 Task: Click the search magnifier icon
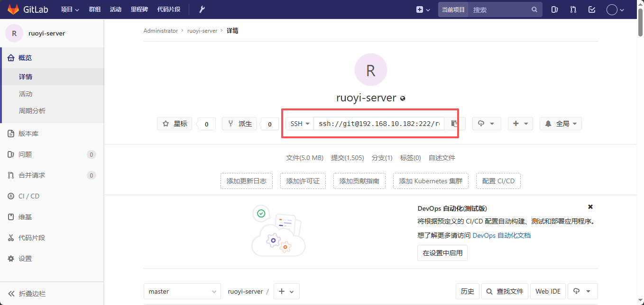click(534, 9)
